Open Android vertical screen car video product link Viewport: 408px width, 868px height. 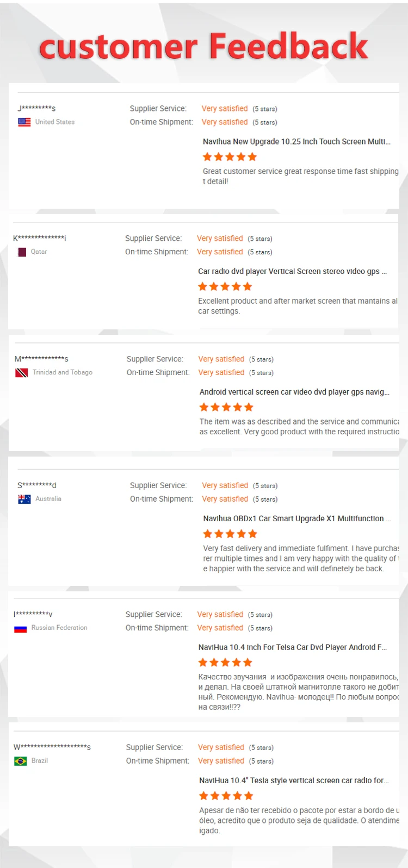point(294,392)
